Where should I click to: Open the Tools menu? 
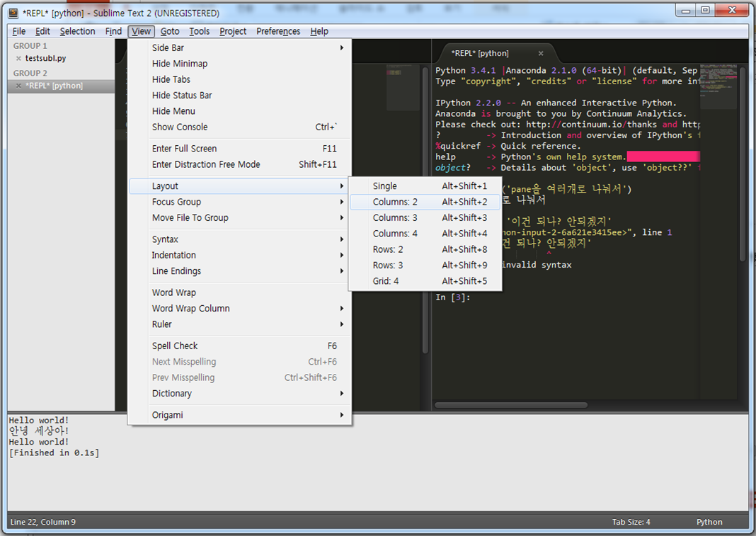[x=199, y=31]
